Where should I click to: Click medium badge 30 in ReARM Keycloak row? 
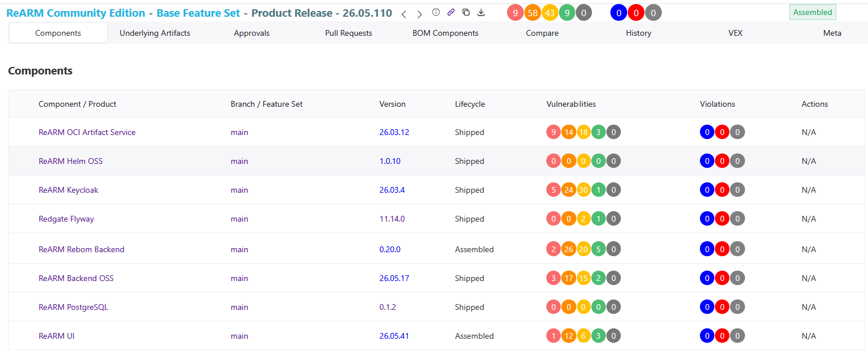(x=584, y=190)
